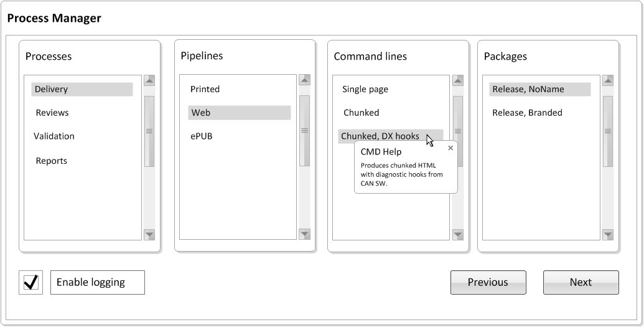Click the Processes list scroll-up arrow
The image size is (644, 327).
click(x=149, y=80)
